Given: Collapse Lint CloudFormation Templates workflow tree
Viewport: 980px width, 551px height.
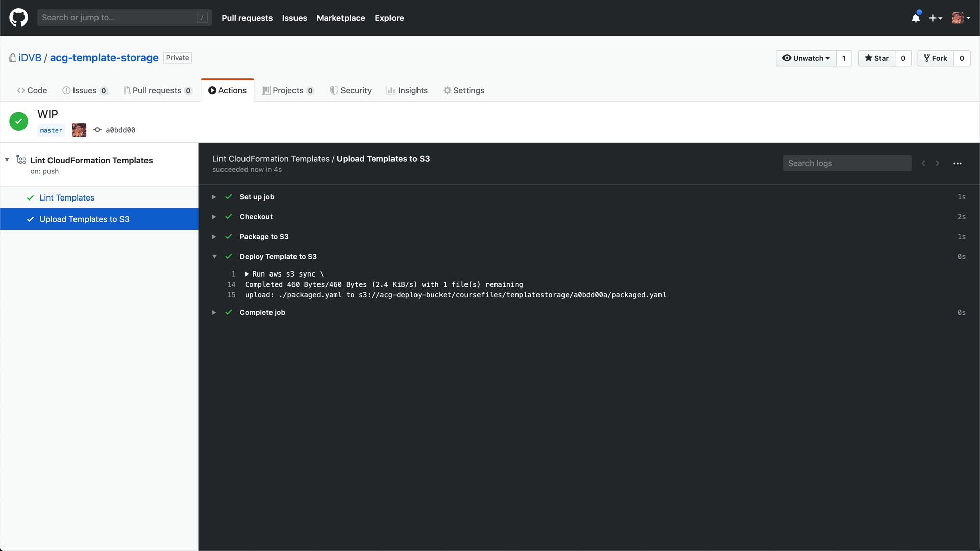Looking at the screenshot, I should click(x=7, y=160).
